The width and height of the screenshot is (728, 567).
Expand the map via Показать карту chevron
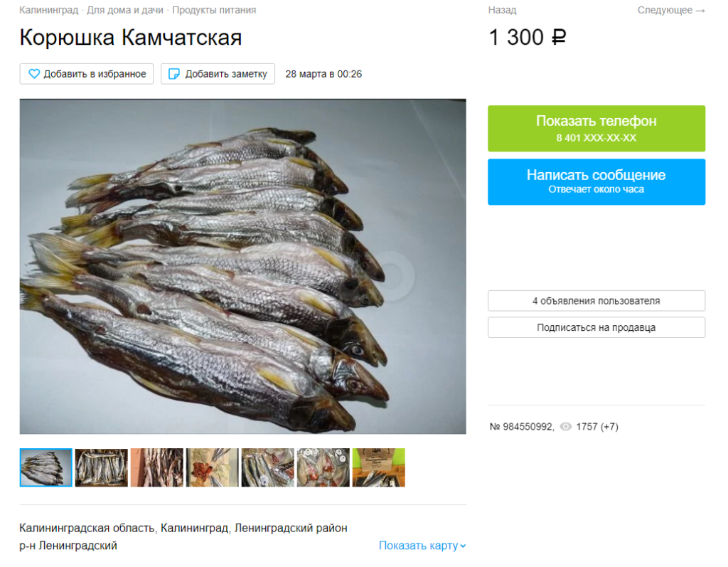(463, 546)
